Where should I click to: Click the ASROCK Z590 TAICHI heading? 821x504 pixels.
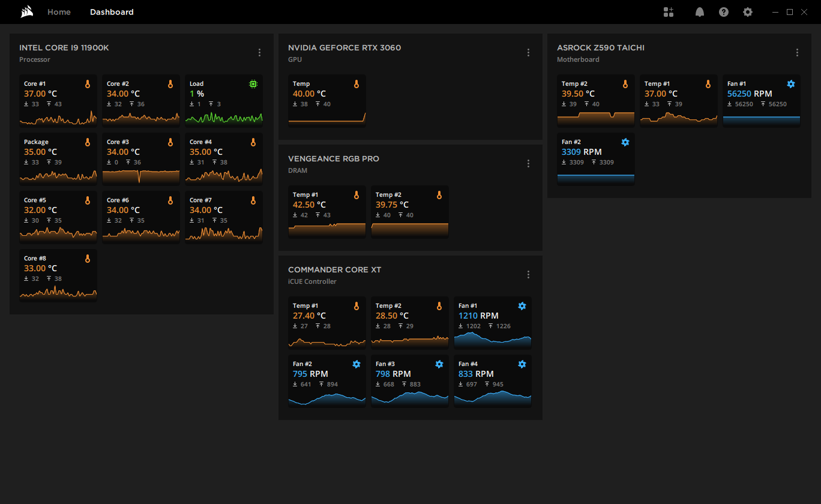pos(601,48)
